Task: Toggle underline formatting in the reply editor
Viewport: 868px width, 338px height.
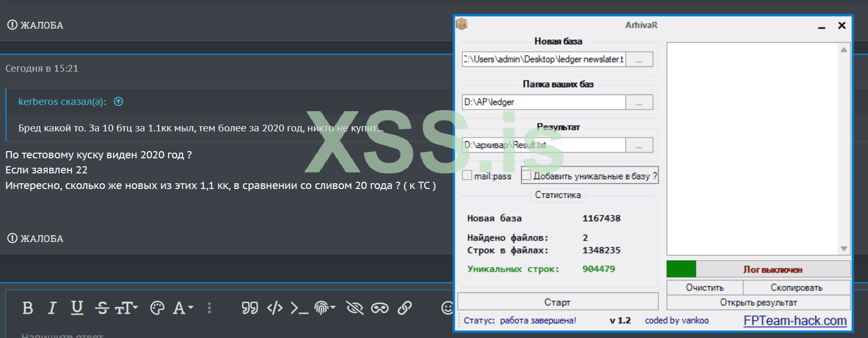Action: pos(77,308)
